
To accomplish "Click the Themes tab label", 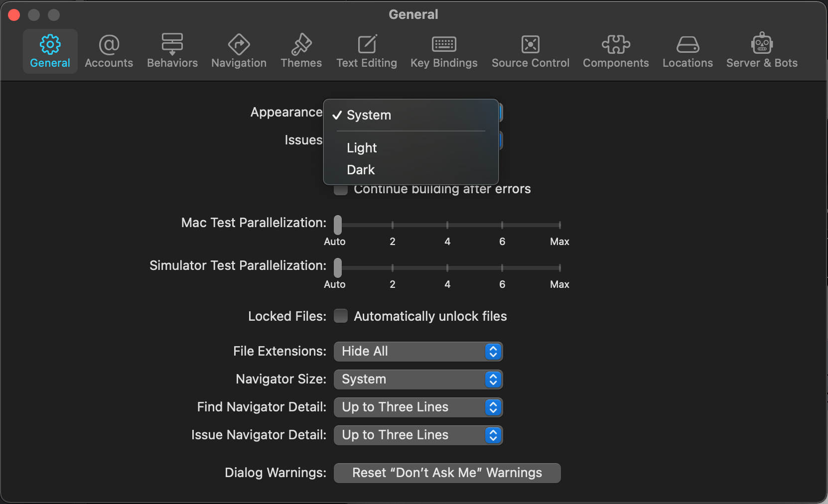I will pyautogui.click(x=301, y=63).
